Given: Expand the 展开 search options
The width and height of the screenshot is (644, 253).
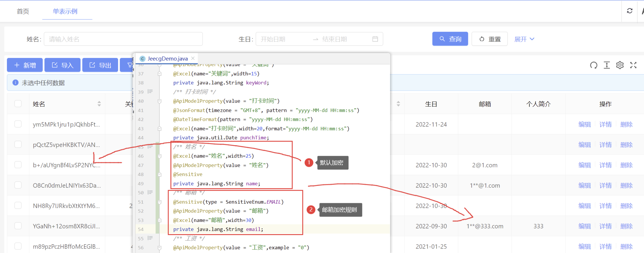Looking at the screenshot, I should tap(524, 39).
